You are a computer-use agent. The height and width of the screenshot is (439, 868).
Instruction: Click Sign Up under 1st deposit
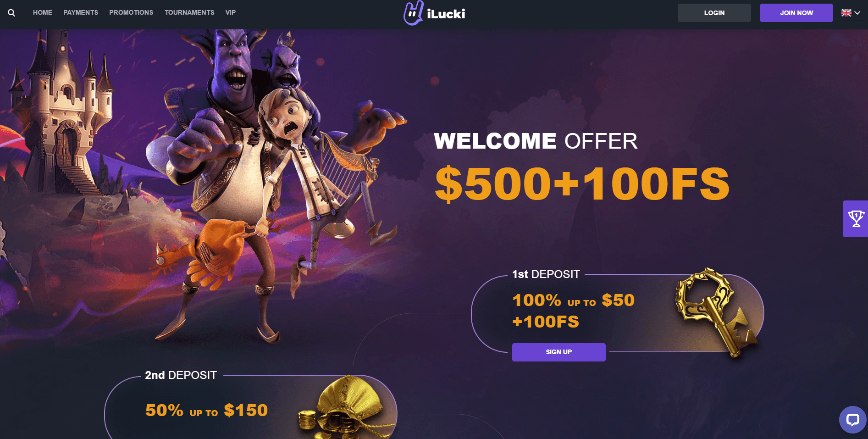tap(559, 352)
